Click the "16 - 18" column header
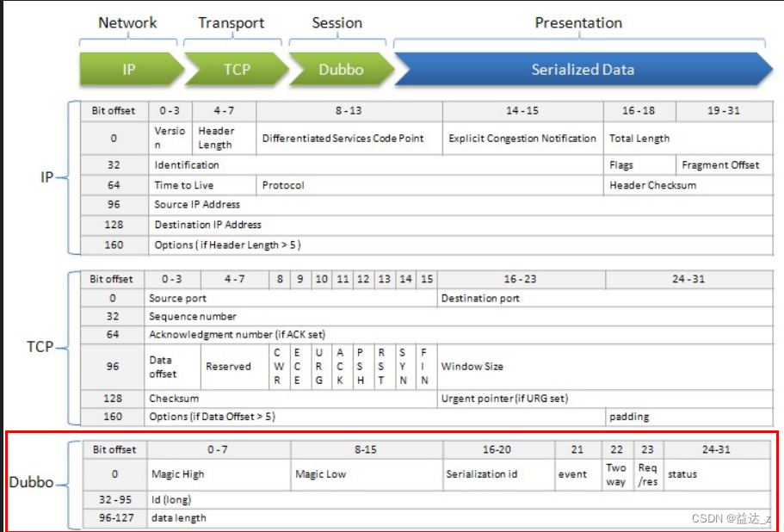The height and width of the screenshot is (532, 784). 639,111
